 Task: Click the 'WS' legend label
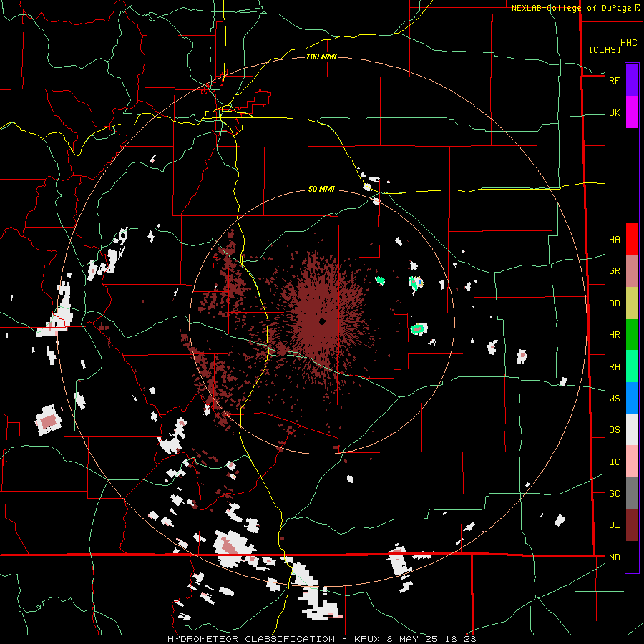614,399
